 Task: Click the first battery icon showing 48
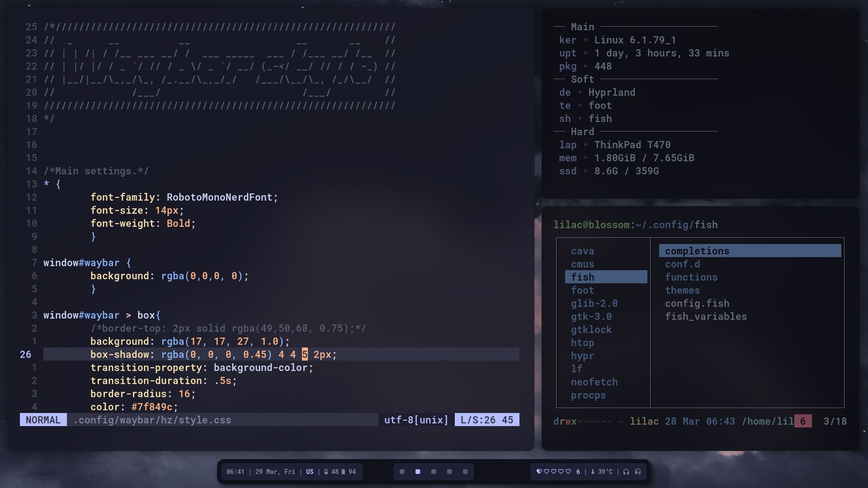tap(326, 472)
